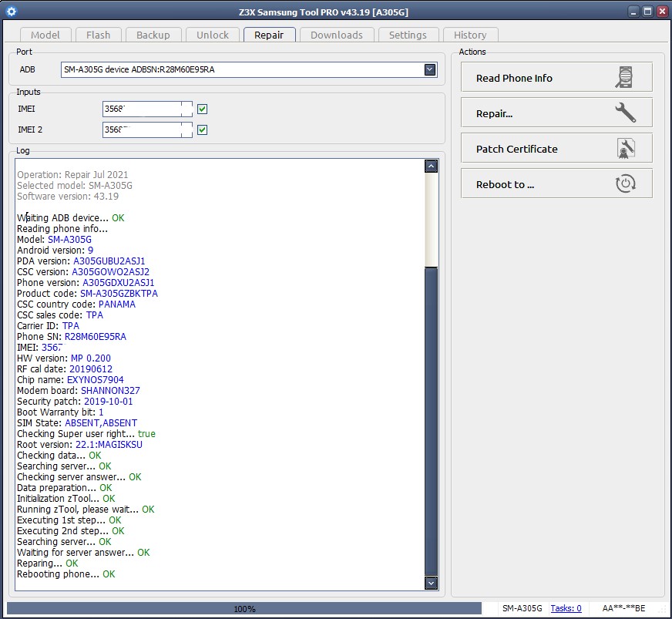Click the log vertical scrollbar thumb

(x=431, y=421)
